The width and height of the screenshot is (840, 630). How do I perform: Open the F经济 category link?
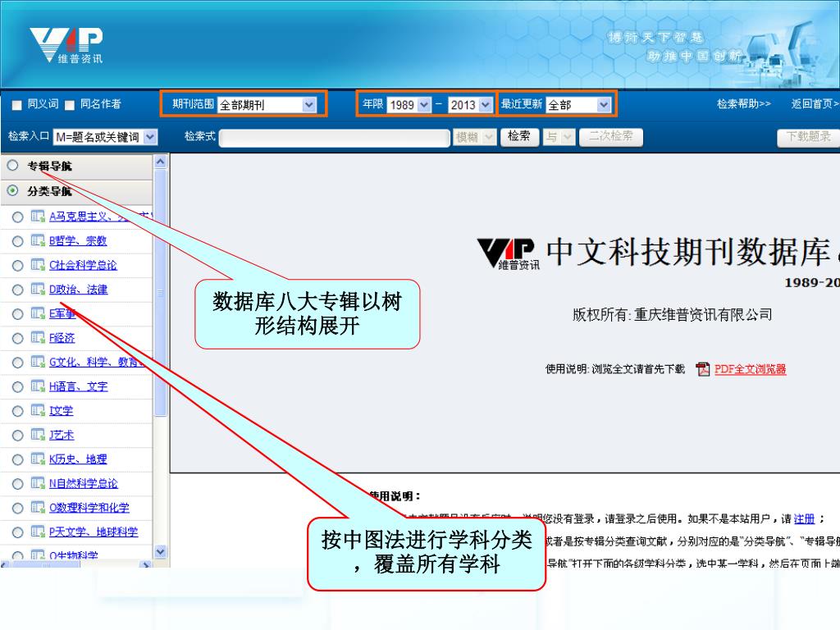pos(62,337)
